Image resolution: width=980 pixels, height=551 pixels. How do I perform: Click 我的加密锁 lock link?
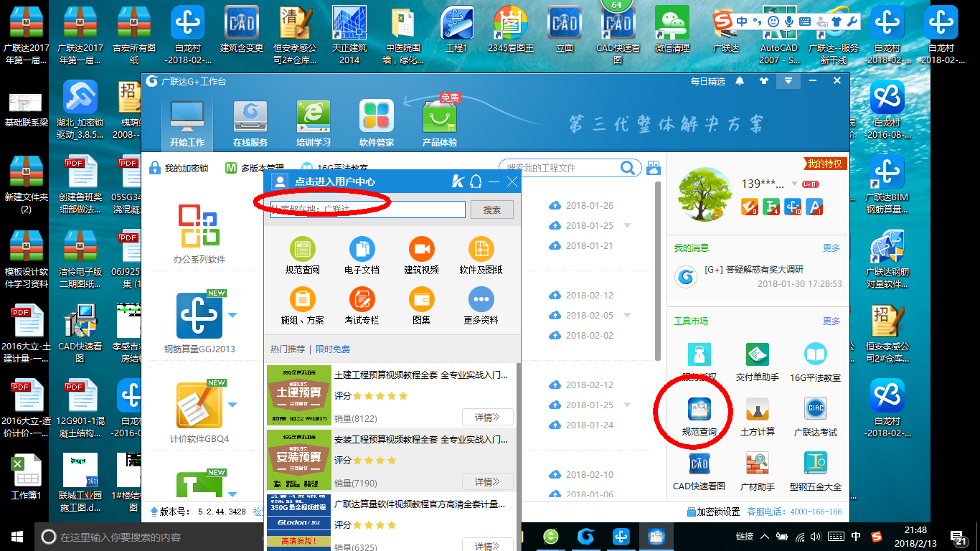[x=178, y=168]
